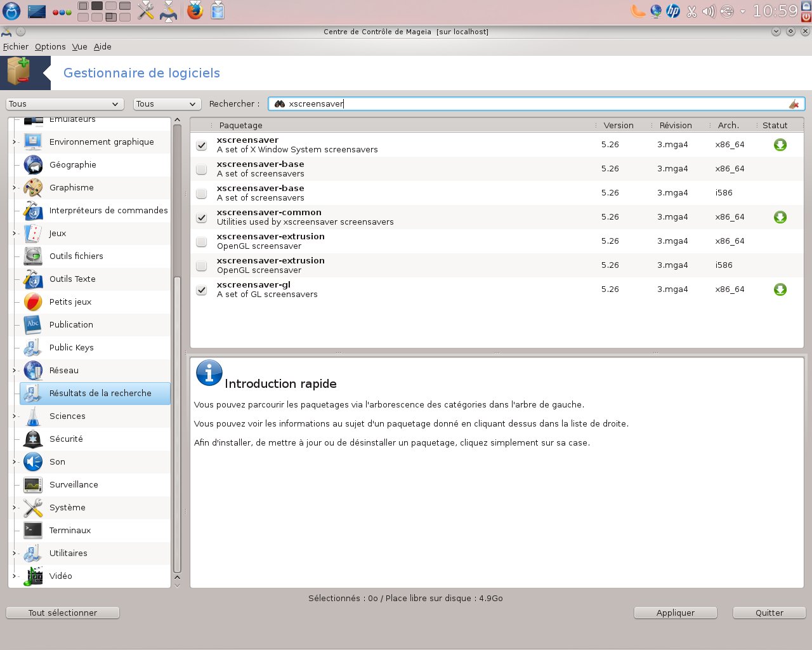This screenshot has height=650, width=812.
Task: Check the xscreensaver-extrusion i586 checkbox
Action: point(202,266)
